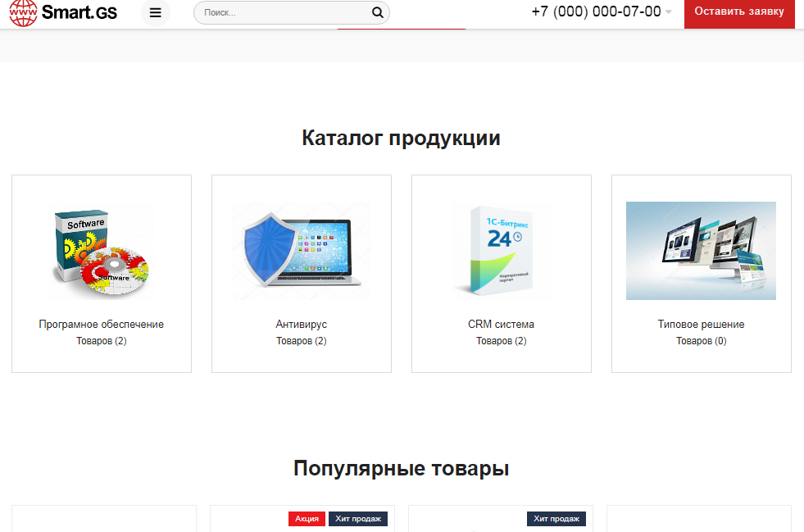The image size is (804, 532).
Task: Open the Програмное обеспечение category link
Action: point(102,325)
